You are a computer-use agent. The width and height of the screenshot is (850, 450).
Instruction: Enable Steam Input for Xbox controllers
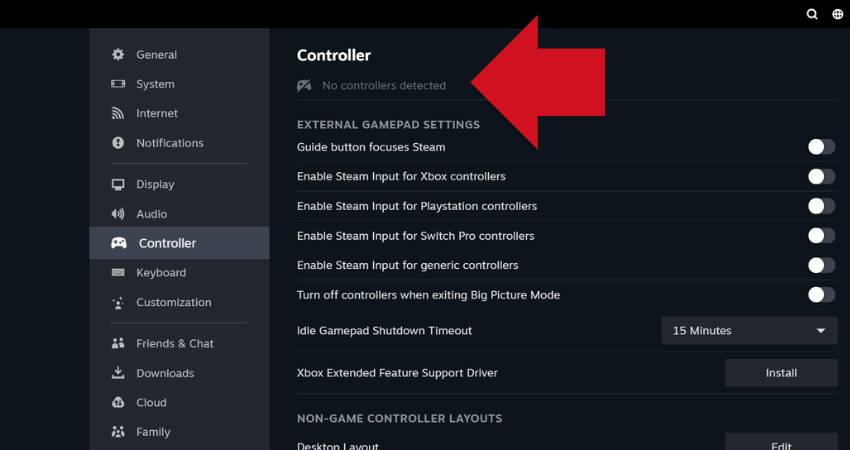(x=821, y=176)
